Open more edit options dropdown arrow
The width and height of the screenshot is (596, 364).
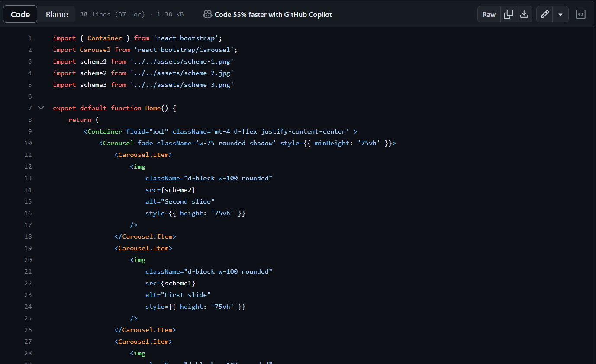pyautogui.click(x=561, y=14)
